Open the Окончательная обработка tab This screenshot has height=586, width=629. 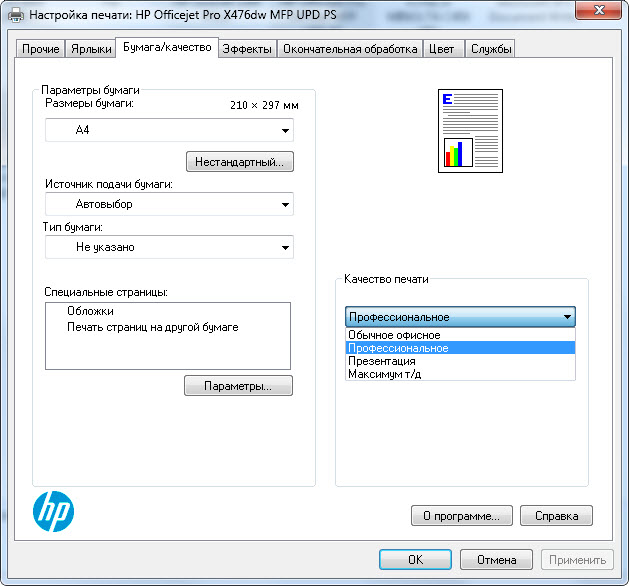click(x=350, y=49)
